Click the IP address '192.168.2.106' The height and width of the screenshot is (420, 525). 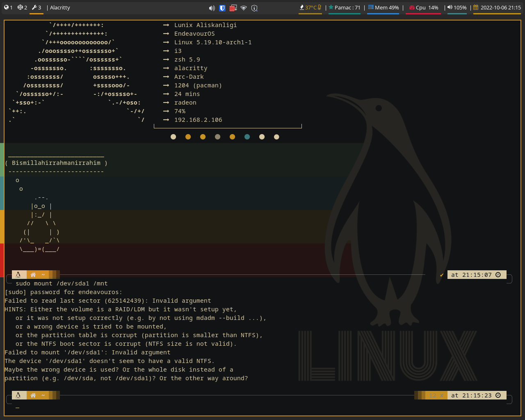(198, 120)
